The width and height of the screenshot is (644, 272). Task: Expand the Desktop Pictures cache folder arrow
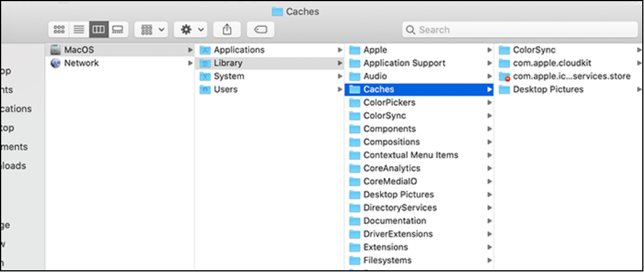[639, 90]
